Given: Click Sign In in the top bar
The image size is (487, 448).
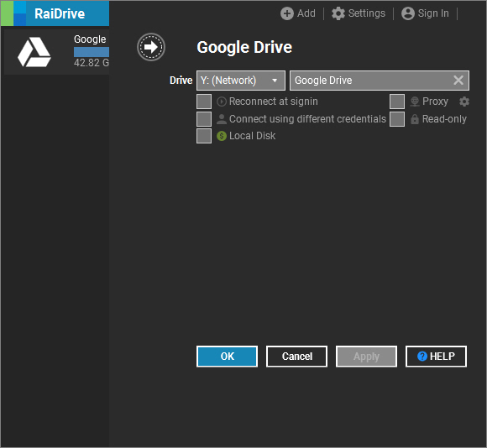Looking at the screenshot, I should (425, 13).
